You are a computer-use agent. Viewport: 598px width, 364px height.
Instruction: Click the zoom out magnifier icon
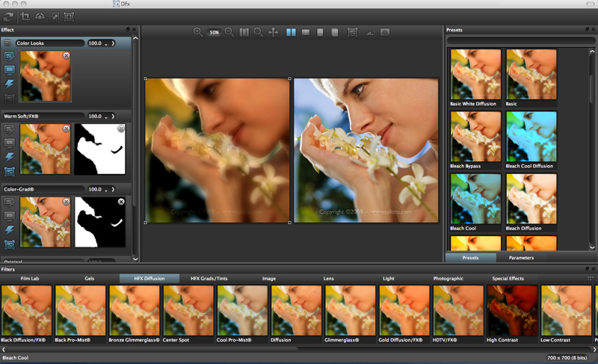coord(229,32)
